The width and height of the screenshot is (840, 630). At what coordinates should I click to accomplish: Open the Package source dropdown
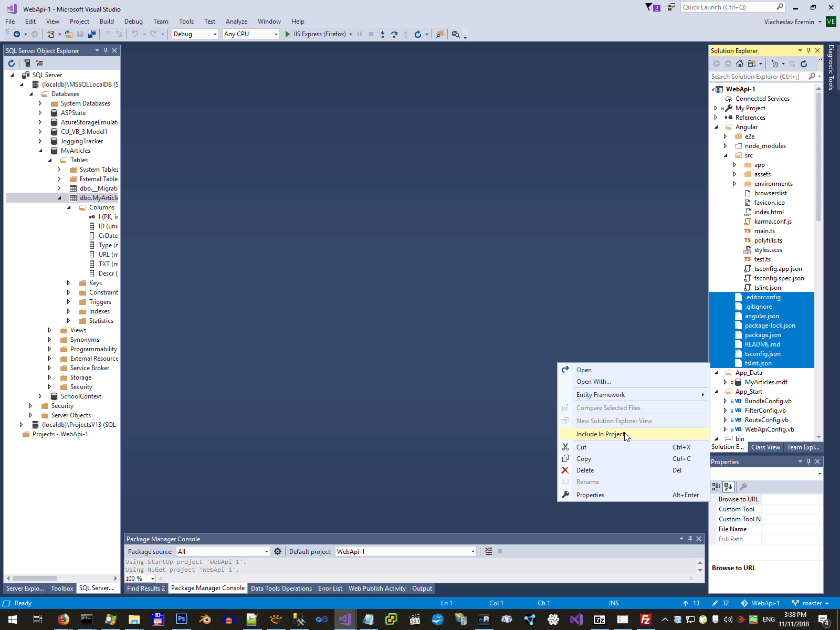pyautogui.click(x=223, y=551)
